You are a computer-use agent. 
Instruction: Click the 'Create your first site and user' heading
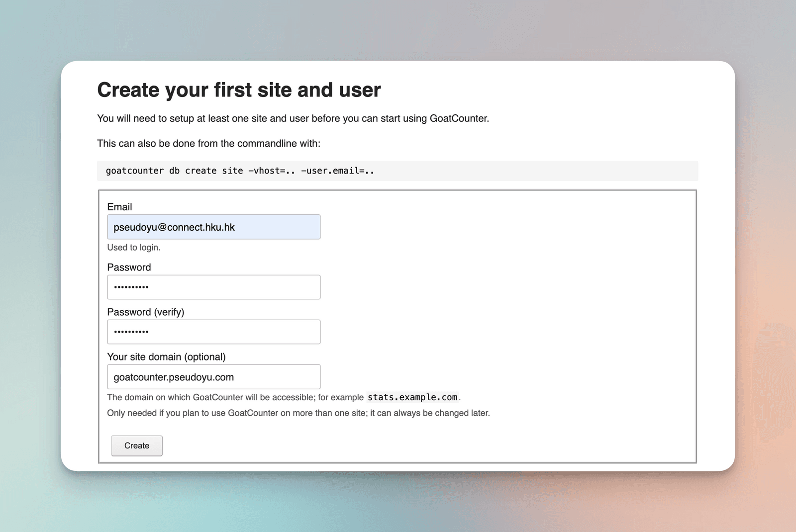click(239, 90)
